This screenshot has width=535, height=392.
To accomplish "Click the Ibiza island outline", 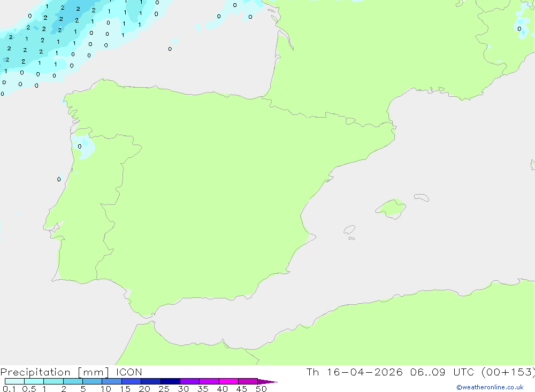I will pyautogui.click(x=349, y=229).
